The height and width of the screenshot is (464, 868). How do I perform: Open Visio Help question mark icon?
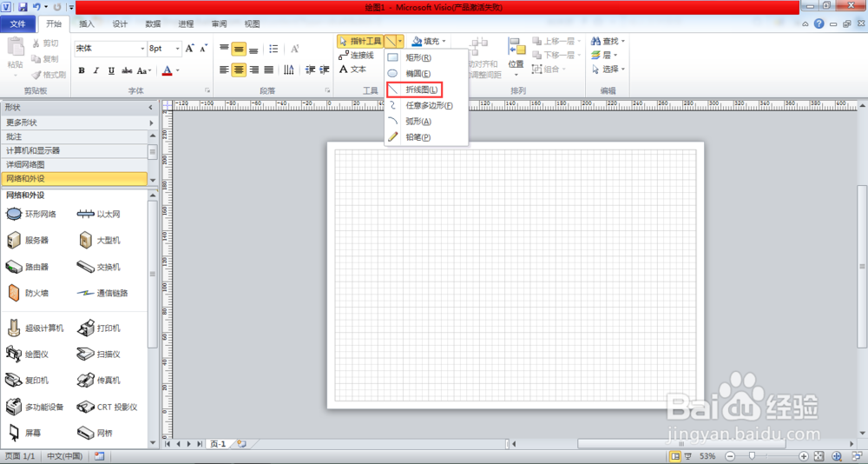pos(819,23)
